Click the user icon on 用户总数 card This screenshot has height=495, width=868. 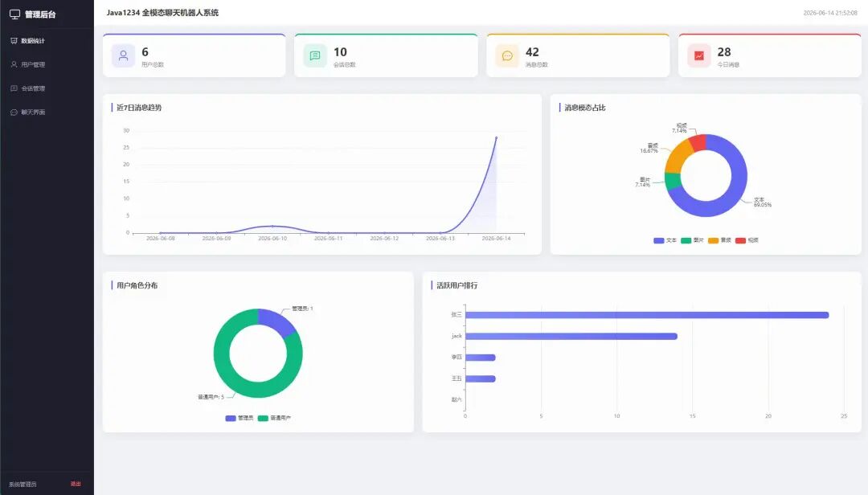pyautogui.click(x=124, y=56)
